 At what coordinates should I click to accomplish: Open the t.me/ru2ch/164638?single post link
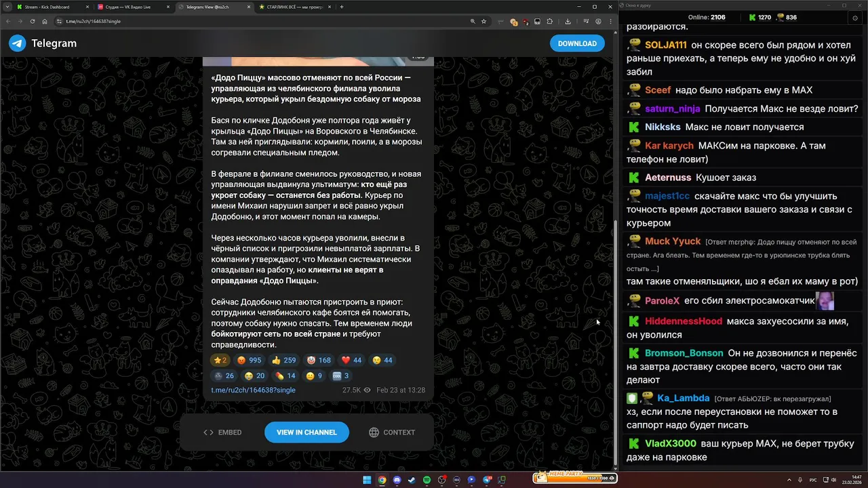click(253, 390)
